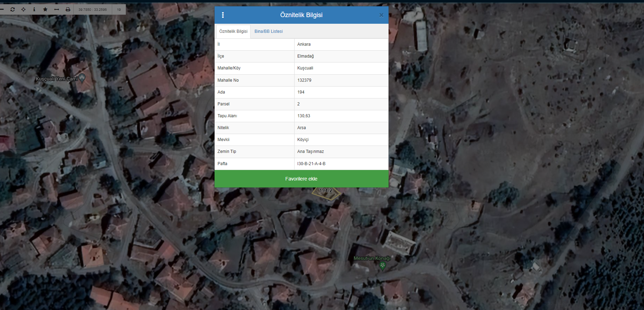The image size is (644, 310).
Task: Select Mahalle No value 132379
Action: [x=341, y=80]
